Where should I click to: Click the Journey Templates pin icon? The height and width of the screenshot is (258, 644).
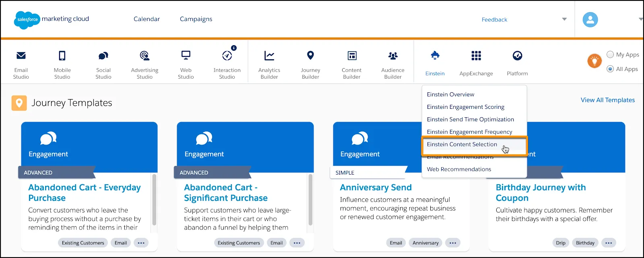[x=19, y=103]
